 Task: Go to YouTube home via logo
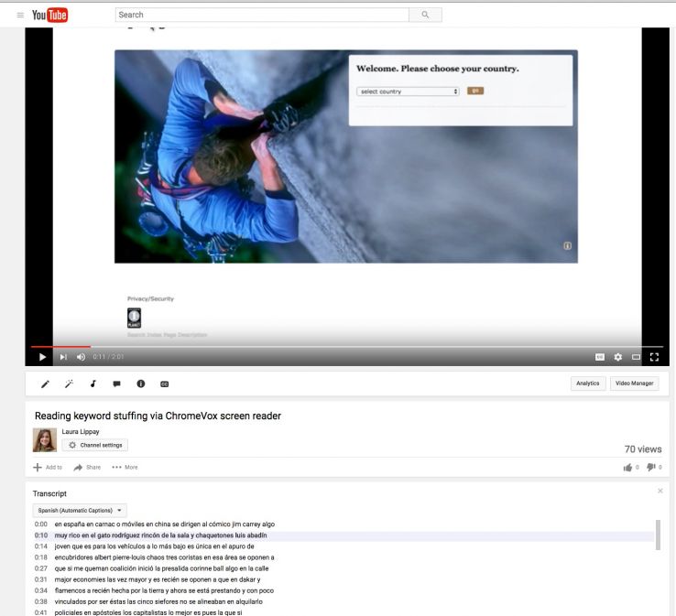click(49, 15)
